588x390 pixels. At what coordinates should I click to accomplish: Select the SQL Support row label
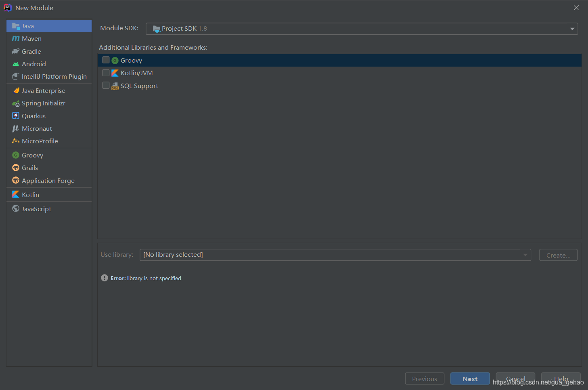click(139, 86)
